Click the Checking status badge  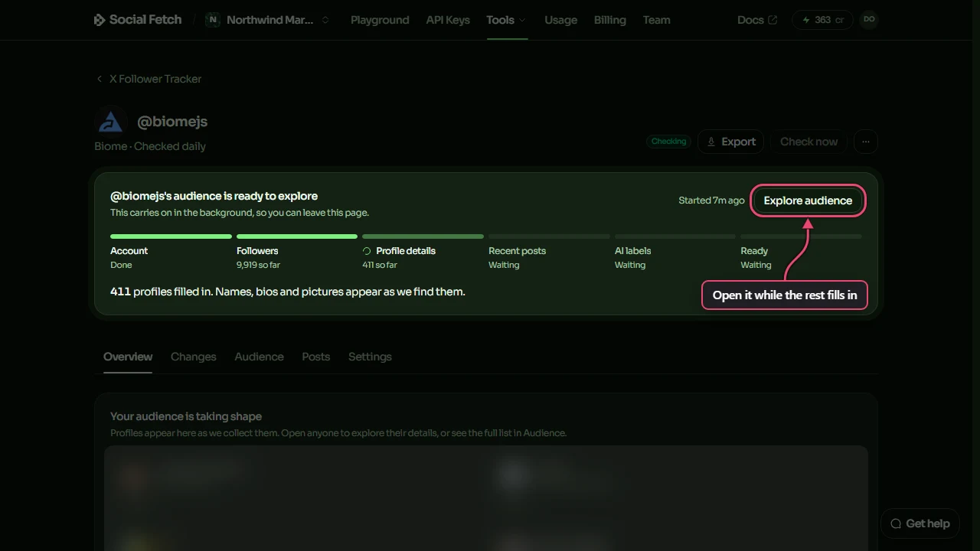[x=668, y=142]
